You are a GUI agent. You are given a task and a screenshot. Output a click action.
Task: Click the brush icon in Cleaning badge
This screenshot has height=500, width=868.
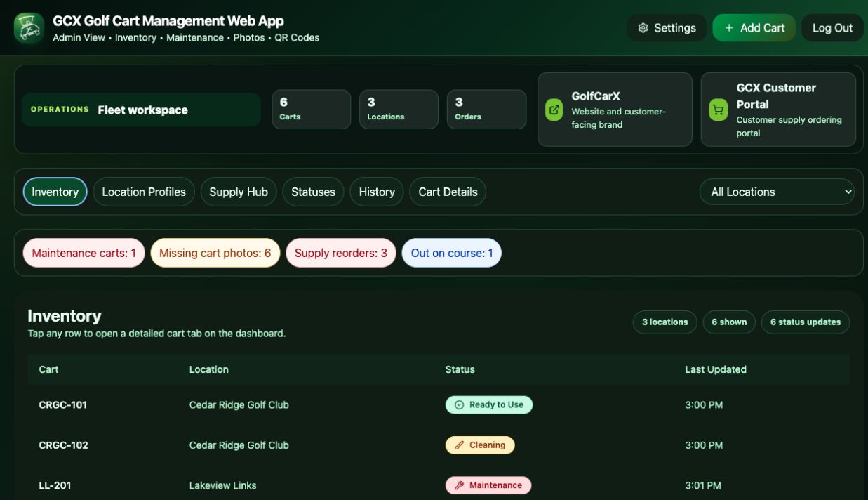460,445
